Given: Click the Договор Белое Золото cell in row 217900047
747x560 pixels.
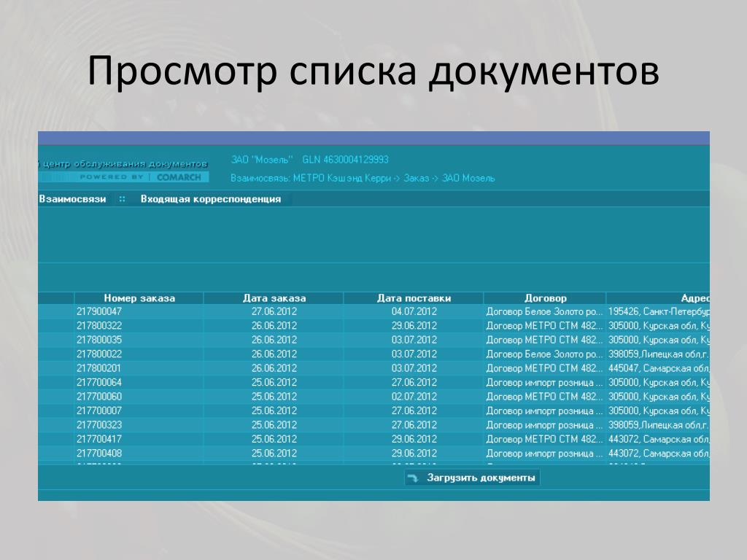Looking at the screenshot, I should pyautogui.click(x=544, y=311).
